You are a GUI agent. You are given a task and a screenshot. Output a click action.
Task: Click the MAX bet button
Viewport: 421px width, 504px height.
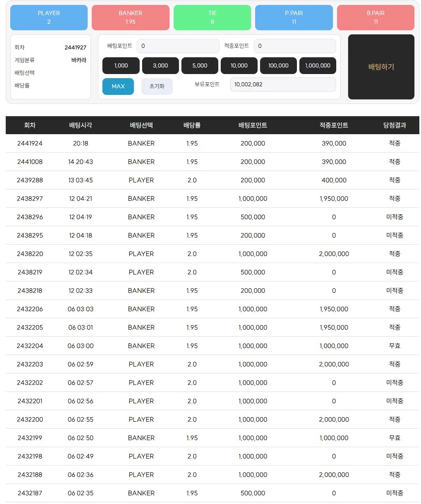[x=118, y=86]
